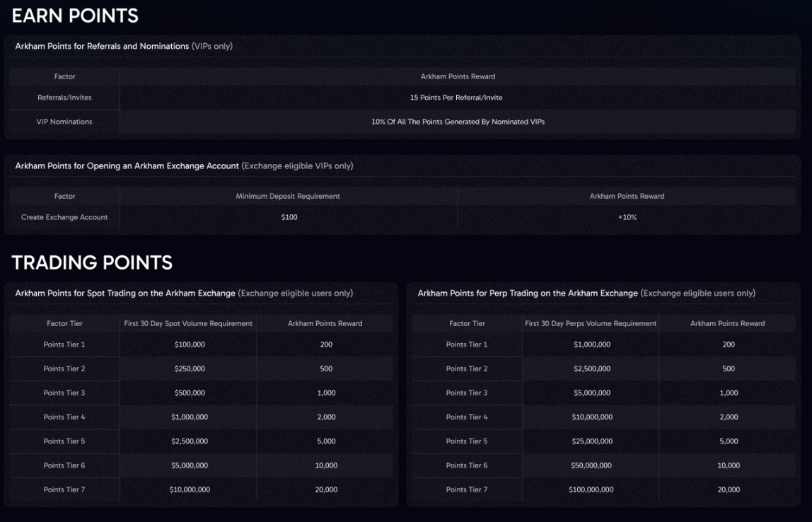Screen dimensions: 812x522
Task: Select the Referrals/Invites row label
Action: [x=64, y=98]
